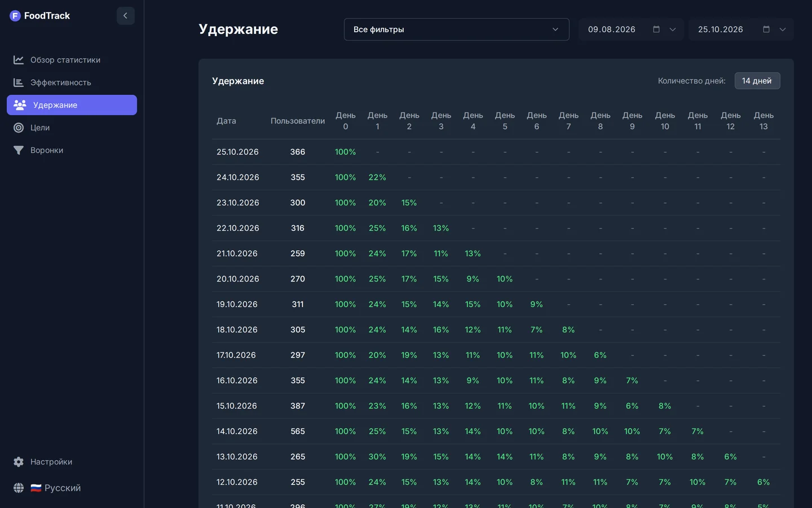Image resolution: width=812 pixels, height=508 pixels.
Task: Open the Цели section
Action: click(x=72, y=128)
